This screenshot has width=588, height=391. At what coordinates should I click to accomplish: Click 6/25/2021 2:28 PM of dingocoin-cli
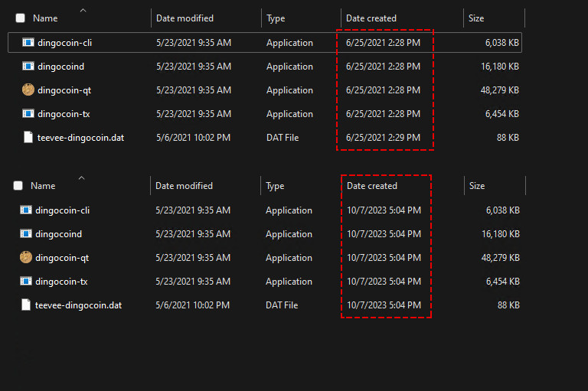coord(383,43)
